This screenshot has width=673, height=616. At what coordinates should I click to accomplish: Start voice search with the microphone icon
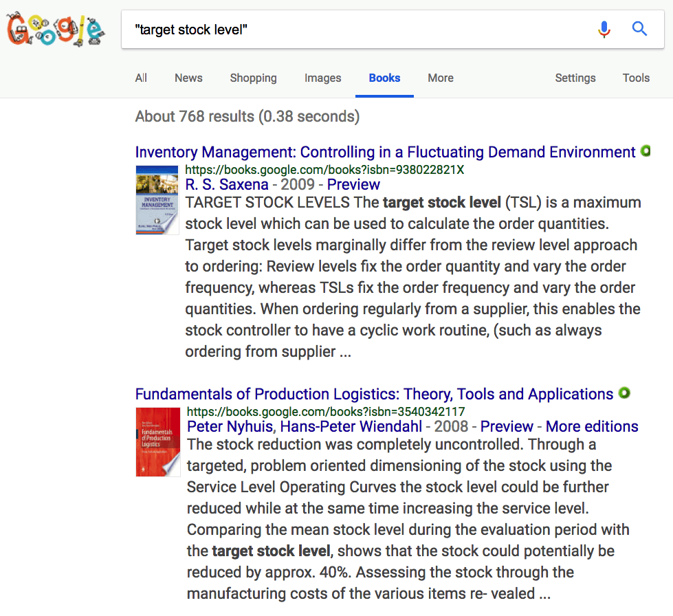pos(604,29)
